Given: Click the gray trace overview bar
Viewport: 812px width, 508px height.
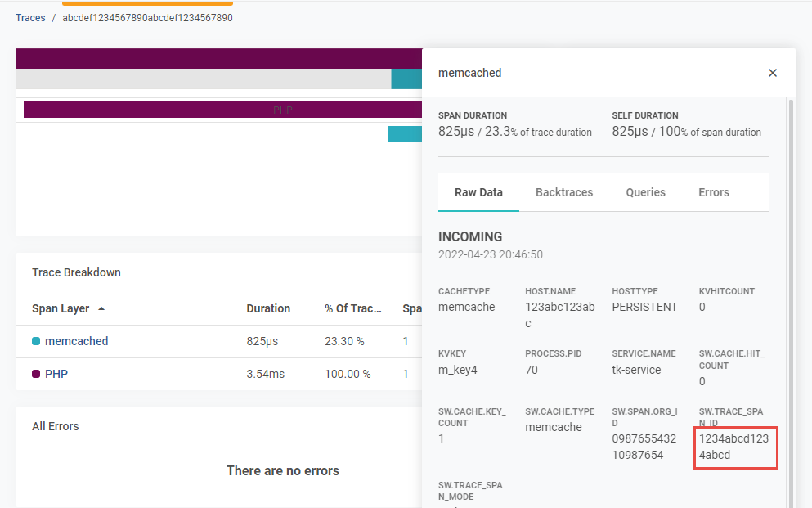Looking at the screenshot, I should click(203, 79).
